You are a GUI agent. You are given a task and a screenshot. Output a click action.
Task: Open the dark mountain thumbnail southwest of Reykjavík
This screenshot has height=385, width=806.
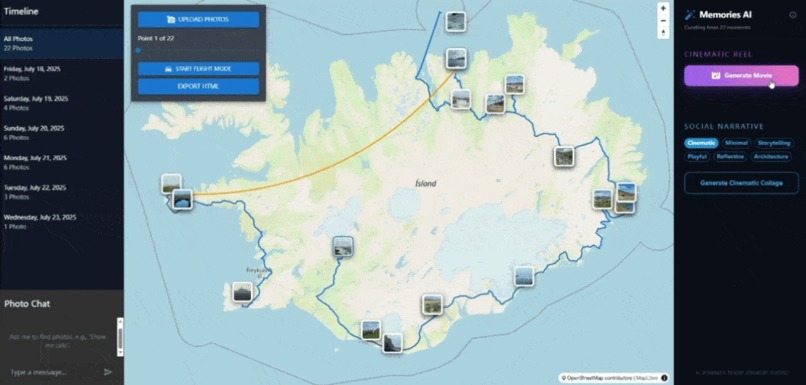click(242, 291)
